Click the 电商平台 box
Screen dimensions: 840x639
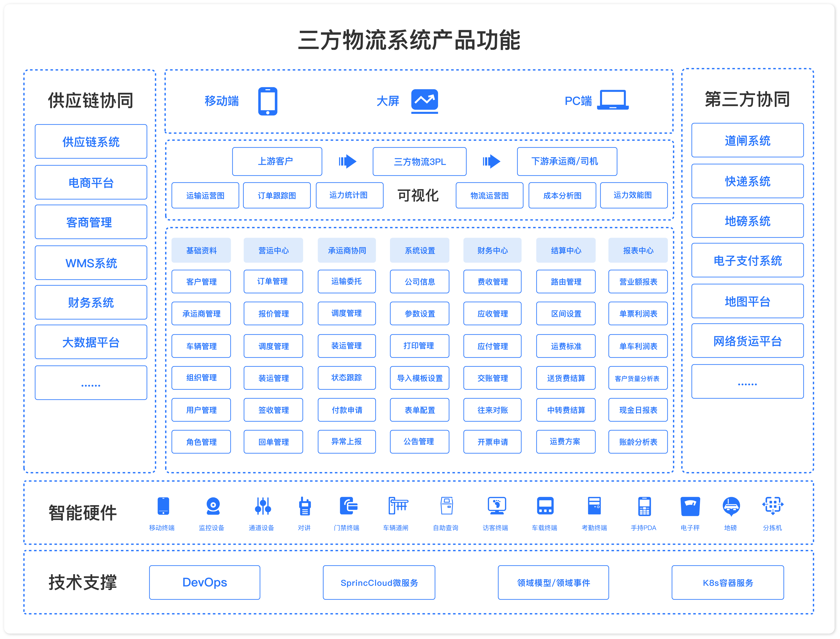pos(91,183)
